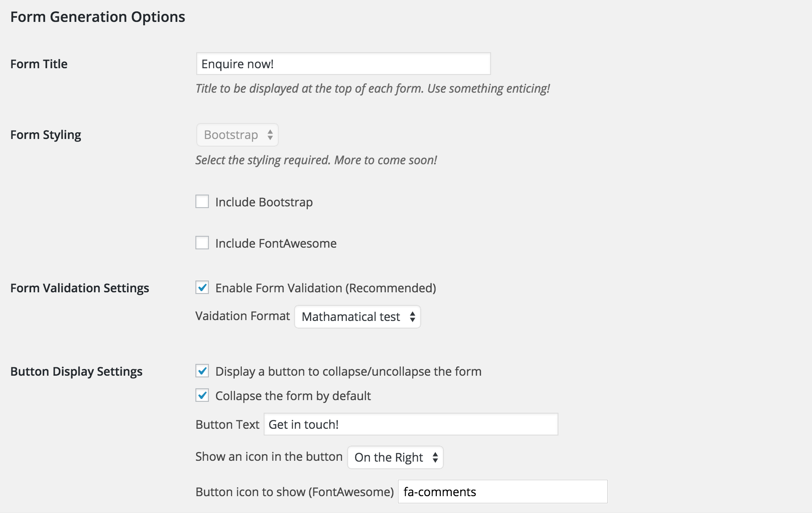Image resolution: width=812 pixels, height=513 pixels.
Task: Click Display a button to collapse/uncollapse label
Action: tap(348, 371)
